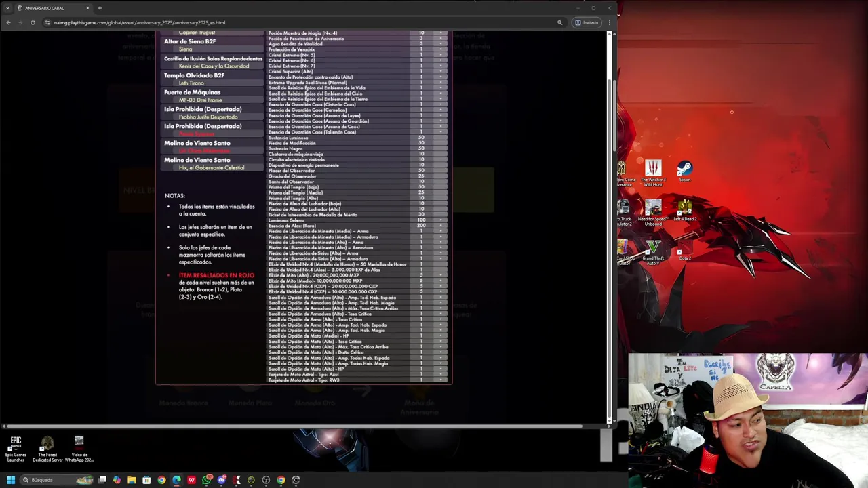The width and height of the screenshot is (868, 488).
Task: Open Epic Games Launcher desktop shortcut
Action: tap(16, 449)
